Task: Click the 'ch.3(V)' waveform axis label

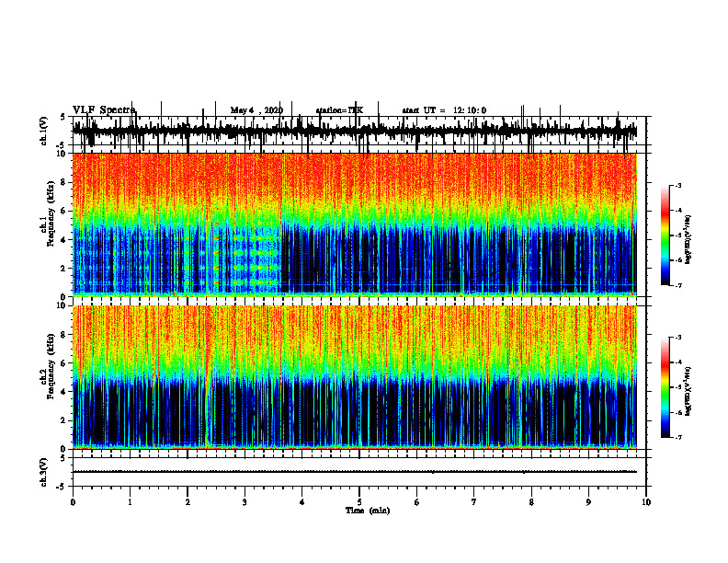Action: (x=43, y=472)
